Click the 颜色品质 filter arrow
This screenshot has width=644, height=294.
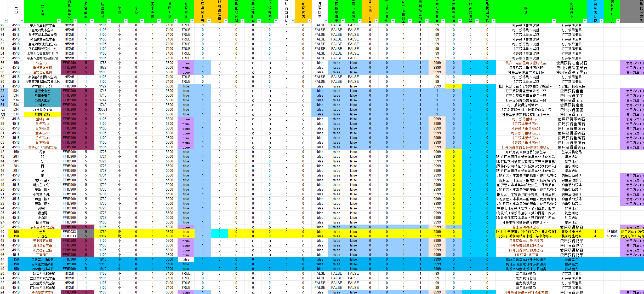(x=92, y=21)
